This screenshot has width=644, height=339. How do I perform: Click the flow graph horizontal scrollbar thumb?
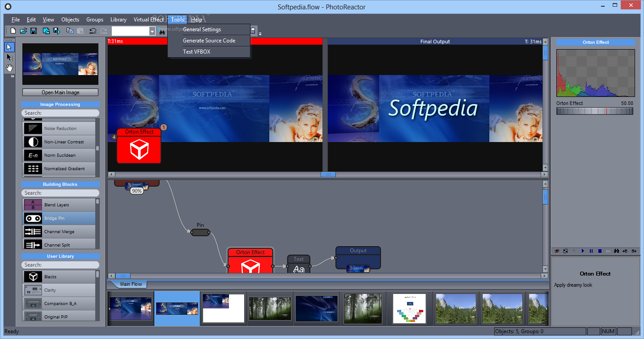tap(123, 276)
